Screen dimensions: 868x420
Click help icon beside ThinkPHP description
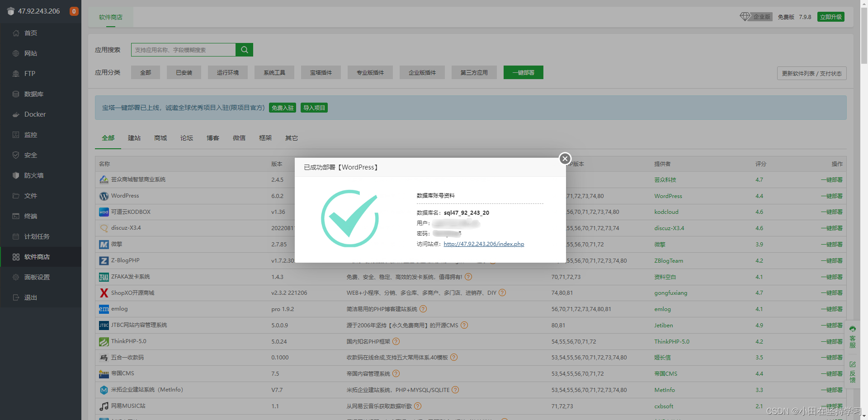[396, 341]
